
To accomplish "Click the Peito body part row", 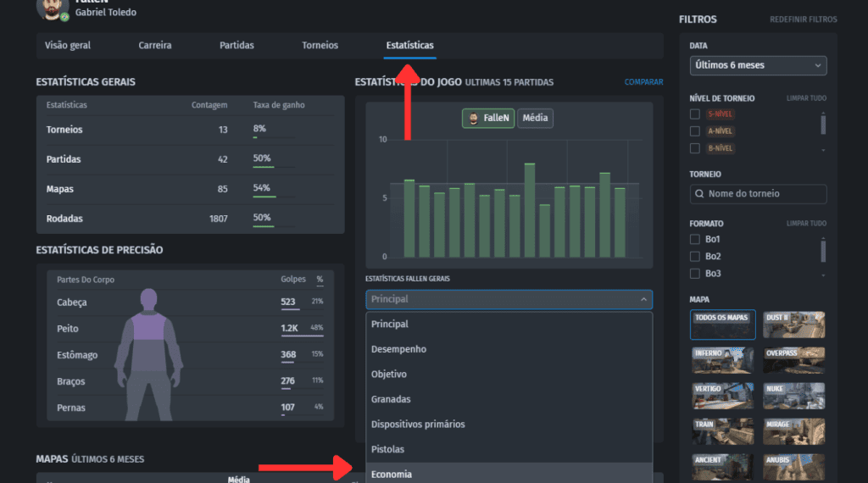I will coord(190,329).
